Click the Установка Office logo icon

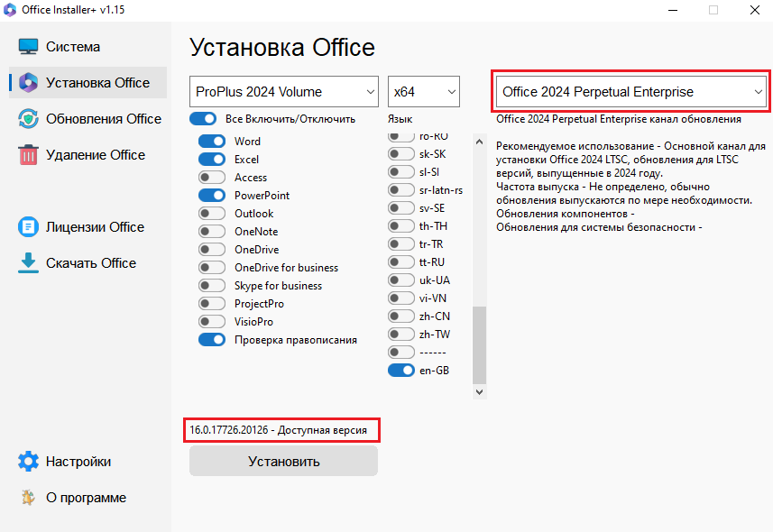(x=28, y=82)
